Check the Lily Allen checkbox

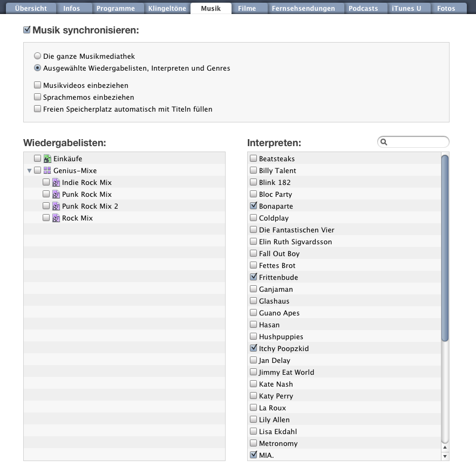[253, 420]
